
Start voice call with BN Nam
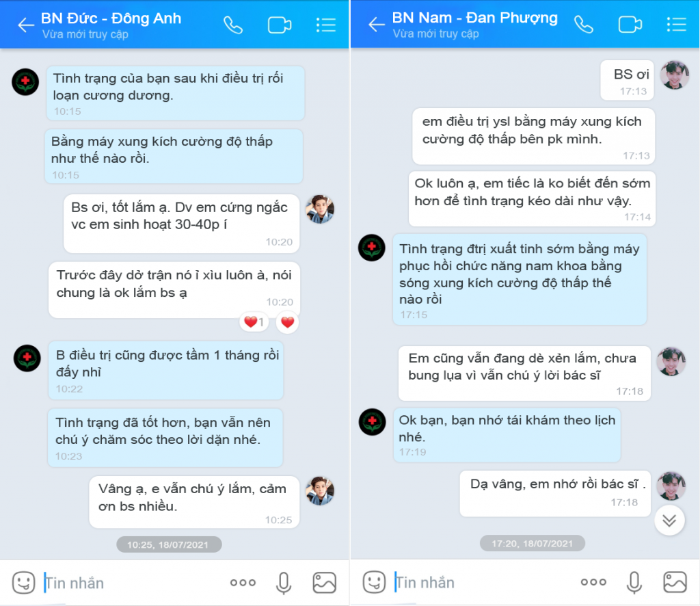pyautogui.click(x=584, y=25)
